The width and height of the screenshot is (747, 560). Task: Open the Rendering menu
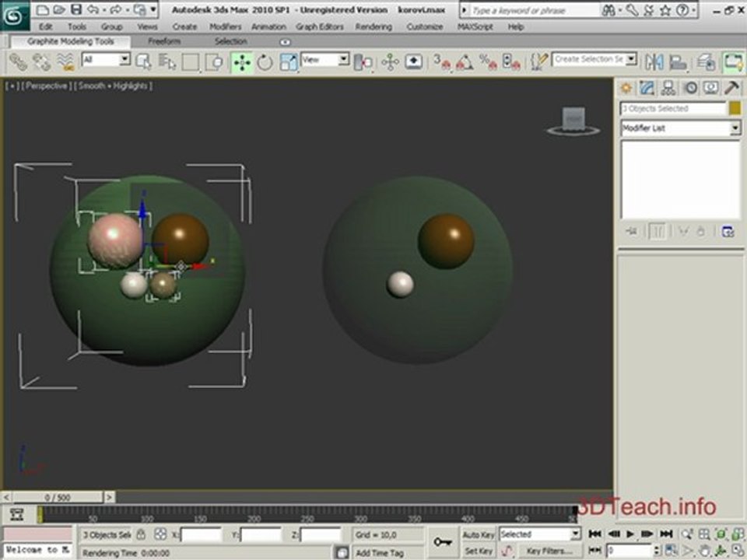(x=373, y=26)
